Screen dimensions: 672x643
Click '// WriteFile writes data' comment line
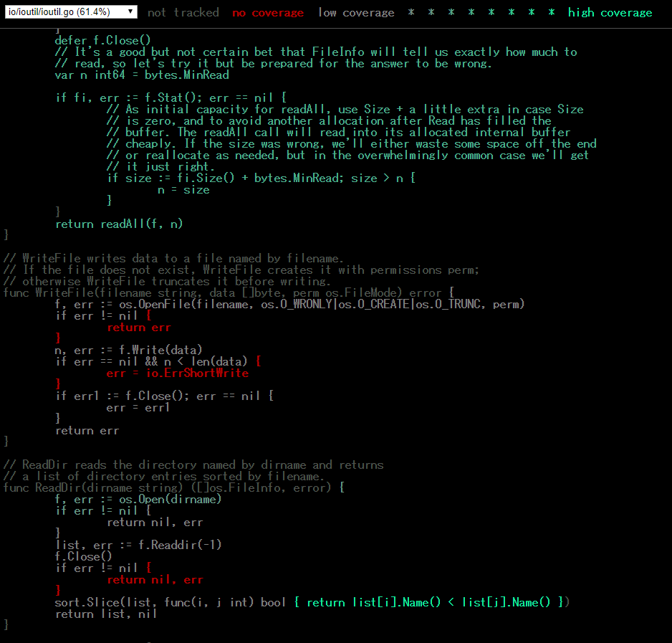click(x=173, y=258)
